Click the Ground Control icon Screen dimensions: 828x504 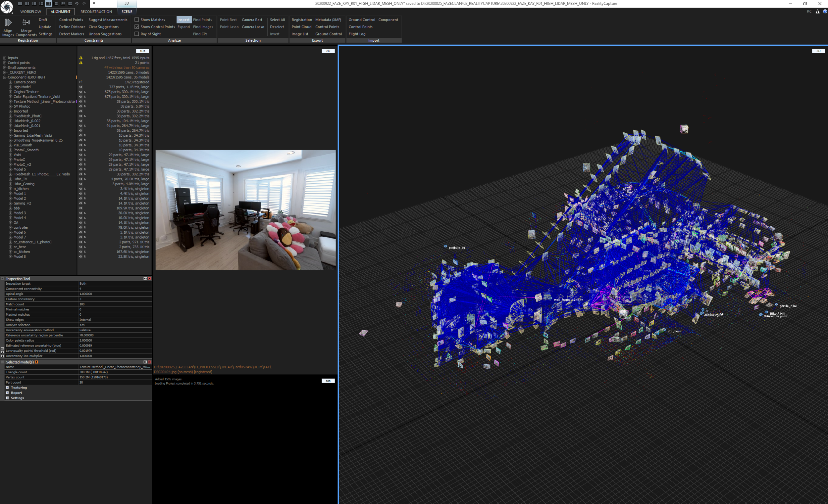[x=361, y=20]
